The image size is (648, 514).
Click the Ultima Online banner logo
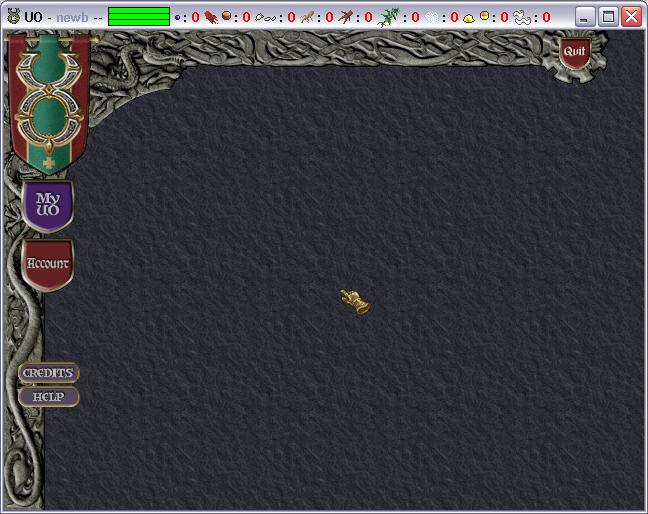[x=49, y=103]
